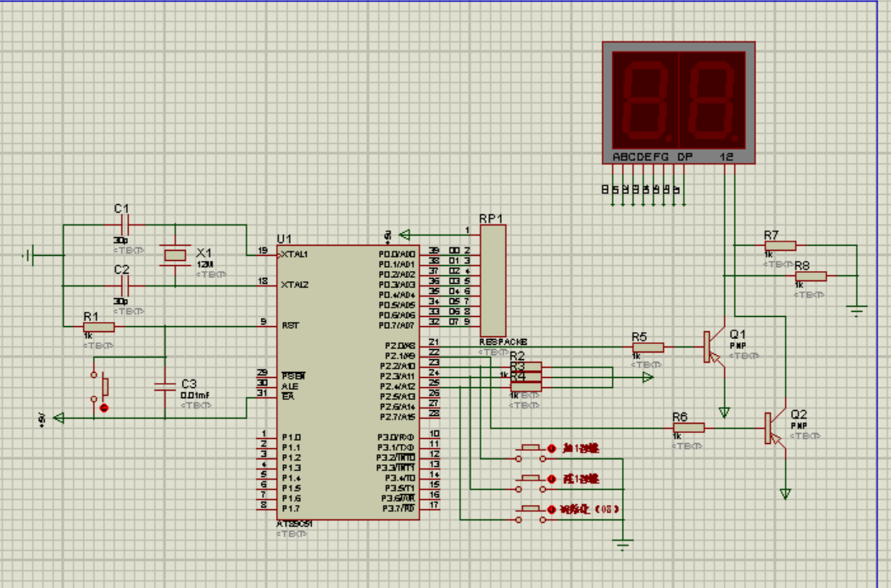Select crystal oscillator X1 symbol
Viewport: 891px width, 588px height.
point(175,255)
